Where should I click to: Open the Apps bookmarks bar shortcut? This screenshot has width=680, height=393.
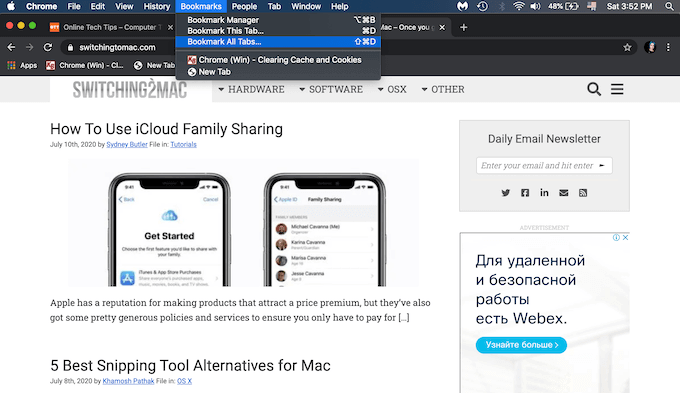click(22, 65)
